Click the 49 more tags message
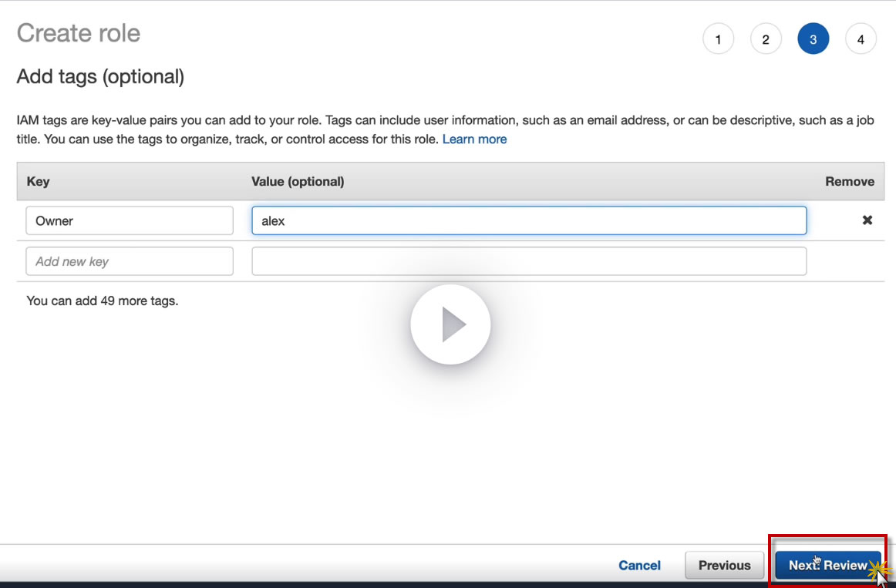This screenshot has height=588, width=896. (x=102, y=301)
